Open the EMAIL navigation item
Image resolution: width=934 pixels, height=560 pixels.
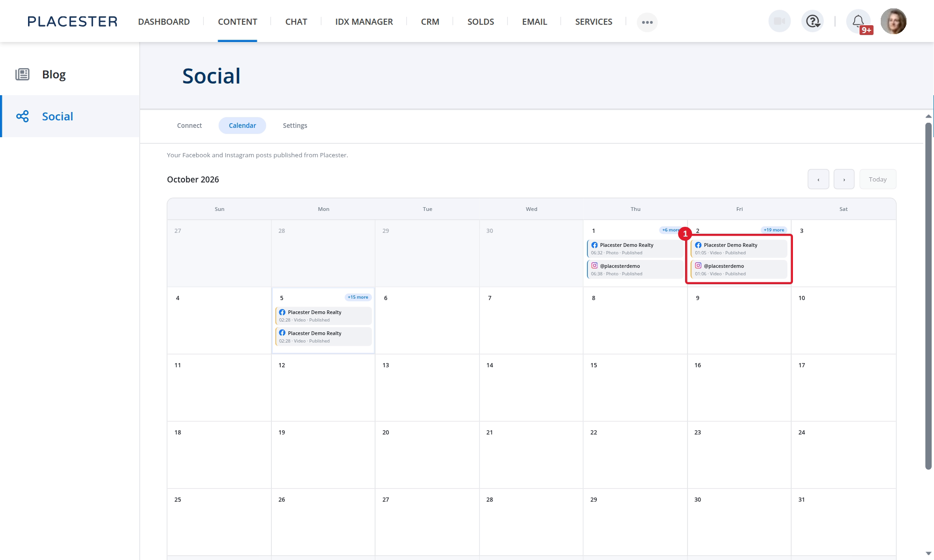tap(534, 21)
